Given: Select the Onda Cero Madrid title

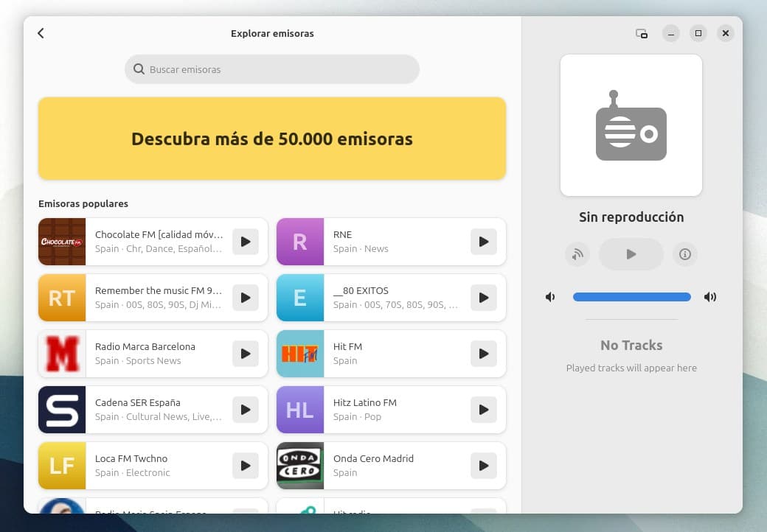Looking at the screenshot, I should click(x=373, y=459).
